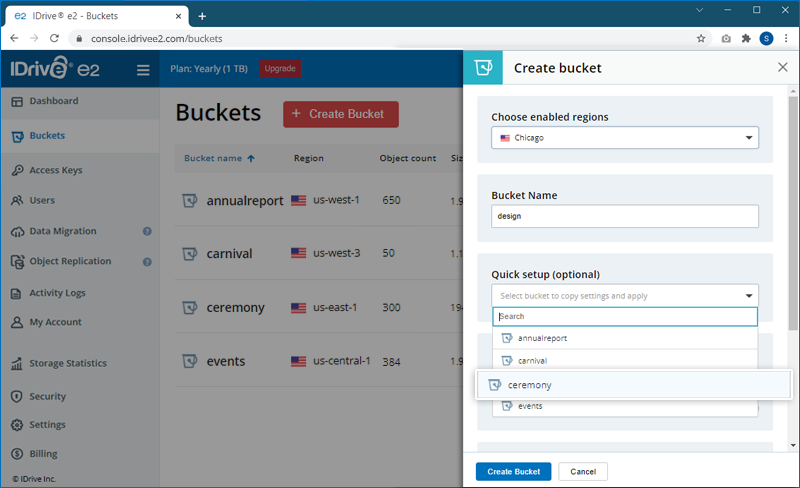Viewport: 800px width, 488px height.
Task: Click the Data Migration help icon
Action: click(147, 231)
